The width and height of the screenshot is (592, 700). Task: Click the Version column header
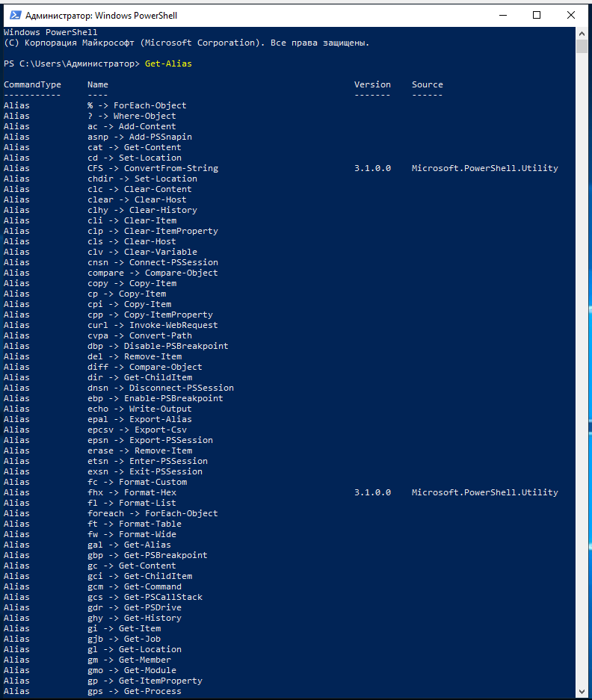pos(372,85)
